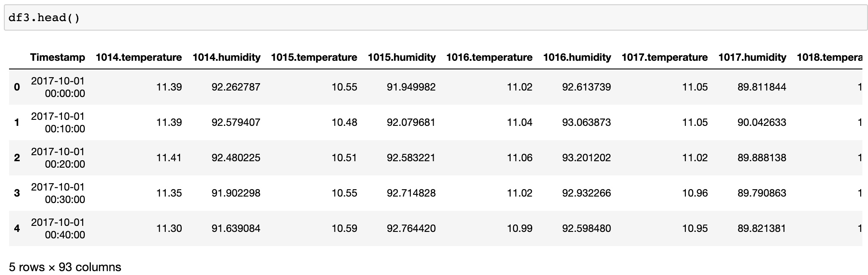Select the 1014.temperature column header
This screenshot has width=868, height=275.
pyautogui.click(x=139, y=57)
